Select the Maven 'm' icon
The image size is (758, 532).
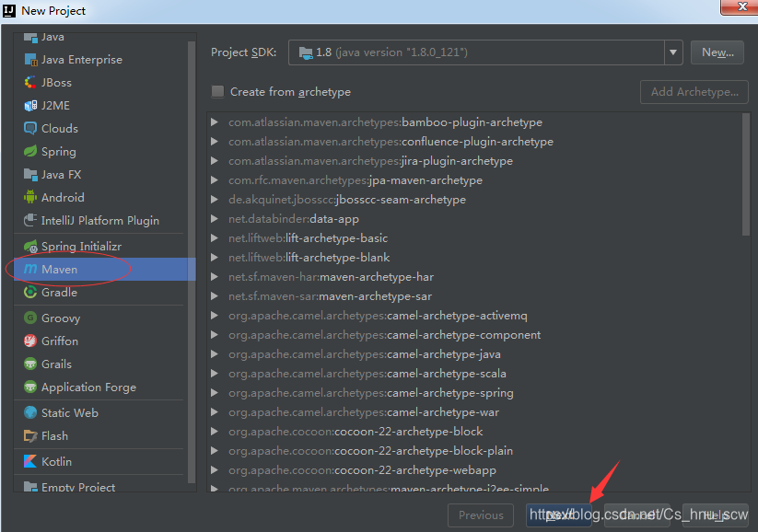click(30, 269)
